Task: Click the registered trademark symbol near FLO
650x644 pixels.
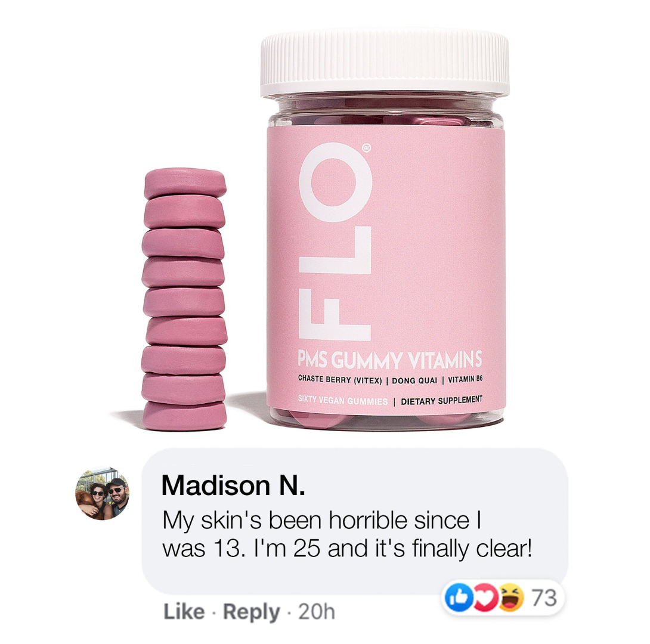Action: (367, 148)
